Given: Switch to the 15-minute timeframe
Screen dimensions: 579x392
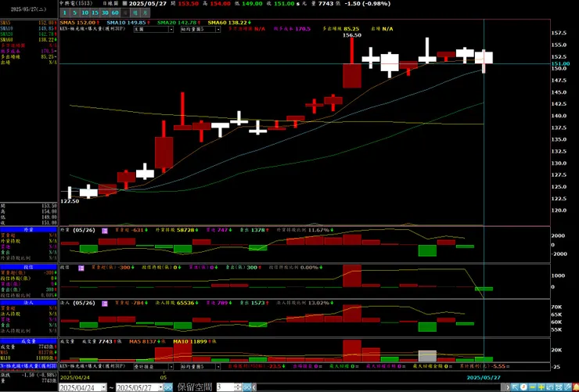Looking at the screenshot, I should pyautogui.click(x=95, y=13).
